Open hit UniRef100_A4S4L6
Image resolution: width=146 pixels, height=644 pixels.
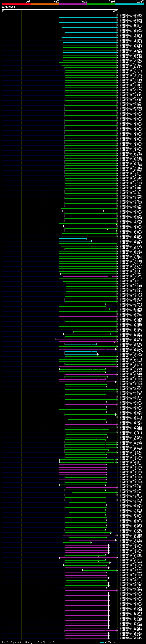(131, 67)
